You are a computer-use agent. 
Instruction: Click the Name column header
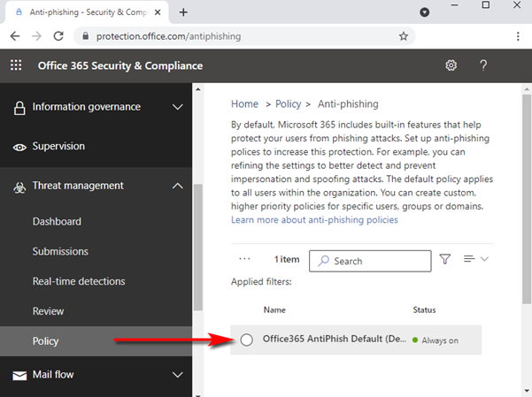(274, 309)
